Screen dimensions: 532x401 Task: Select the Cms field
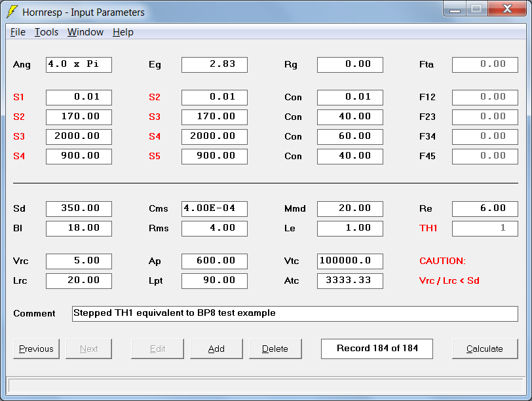pos(214,209)
